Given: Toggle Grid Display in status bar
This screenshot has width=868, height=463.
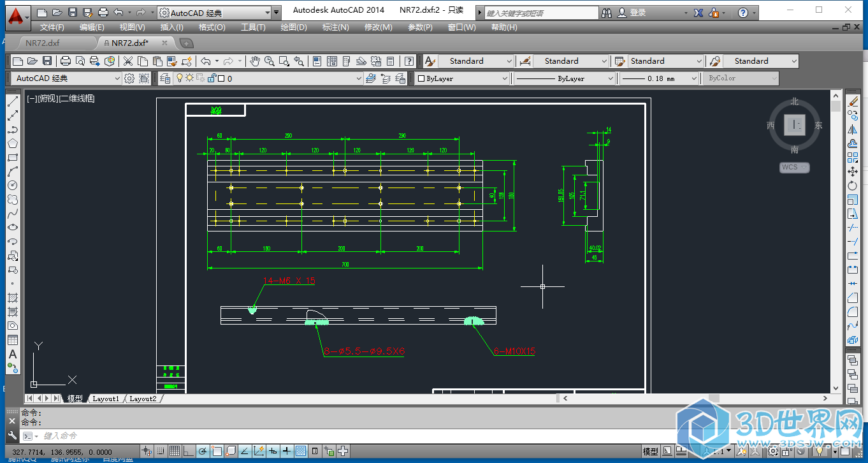Looking at the screenshot, I should 174,452.
